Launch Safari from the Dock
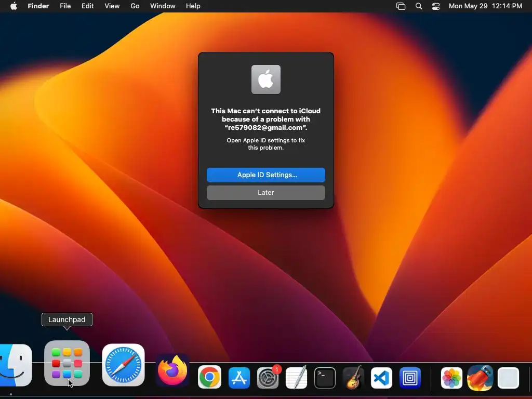This screenshot has height=399, width=532. 123,365
